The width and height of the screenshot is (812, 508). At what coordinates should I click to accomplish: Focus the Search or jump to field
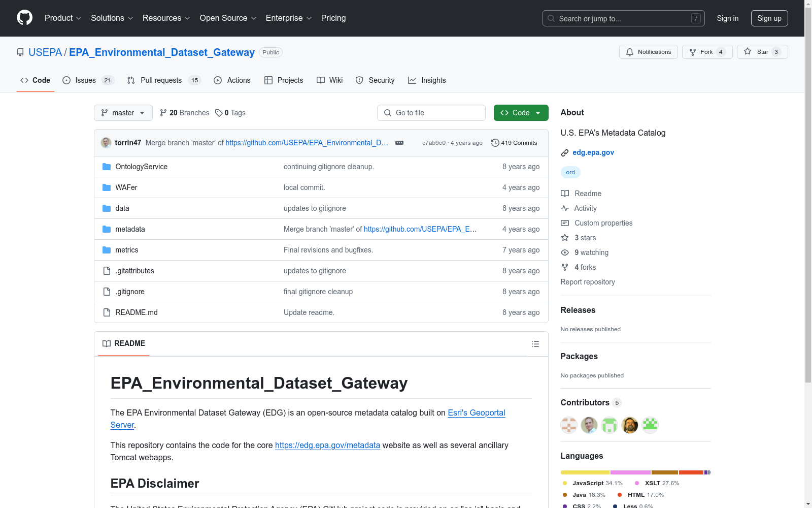click(x=623, y=18)
